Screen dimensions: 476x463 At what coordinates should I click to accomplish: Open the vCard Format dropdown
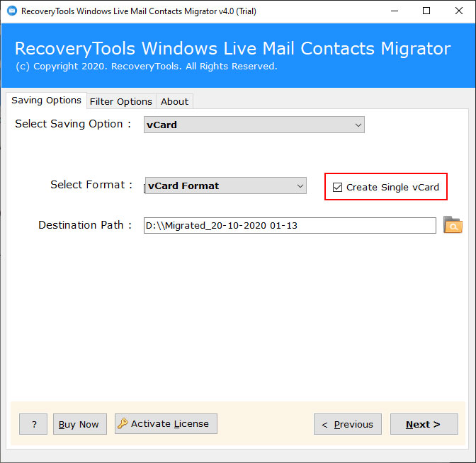pos(225,185)
